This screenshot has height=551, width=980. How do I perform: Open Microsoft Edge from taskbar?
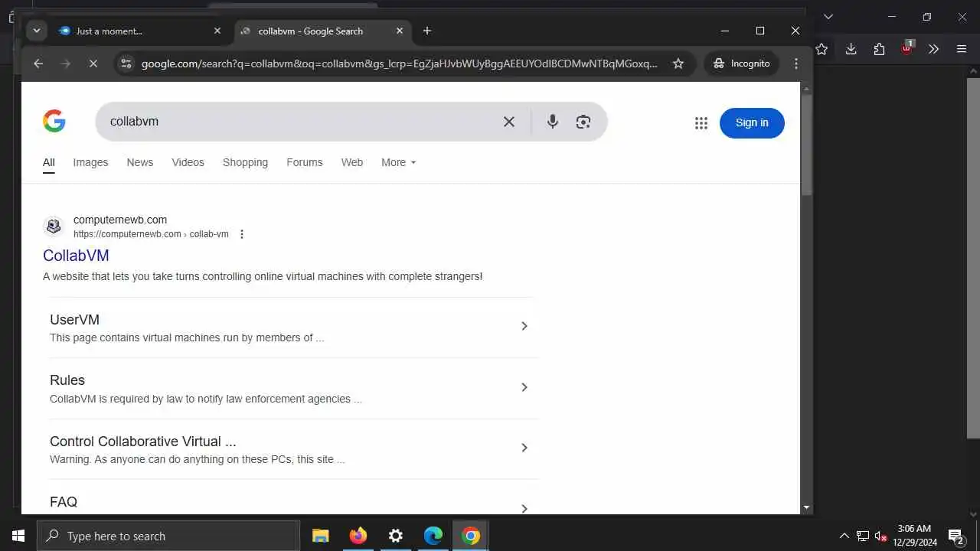433,536
